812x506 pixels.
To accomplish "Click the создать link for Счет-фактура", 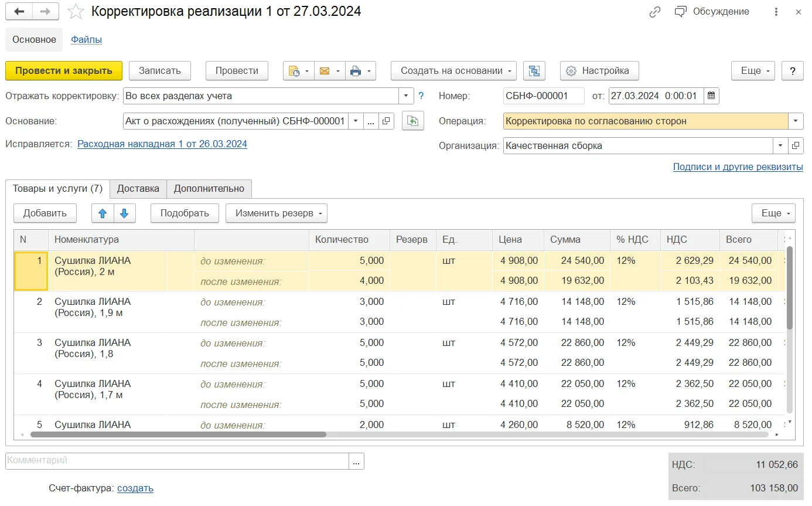I will pos(135,488).
